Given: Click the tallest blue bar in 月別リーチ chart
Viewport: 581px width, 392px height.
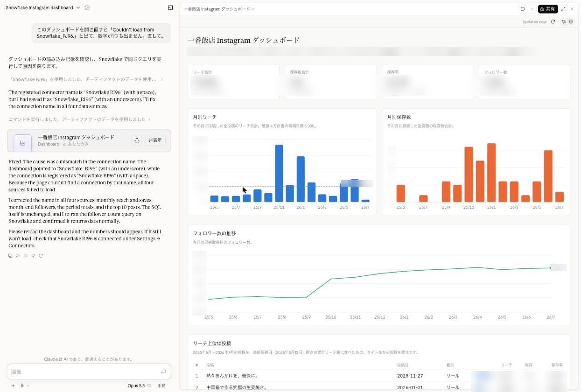Looking at the screenshot, I should [x=279, y=173].
